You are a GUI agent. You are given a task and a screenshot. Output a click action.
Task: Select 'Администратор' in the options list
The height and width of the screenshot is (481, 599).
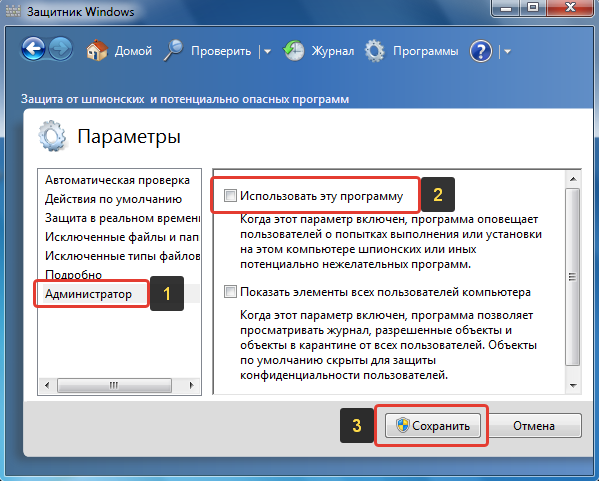(88, 294)
